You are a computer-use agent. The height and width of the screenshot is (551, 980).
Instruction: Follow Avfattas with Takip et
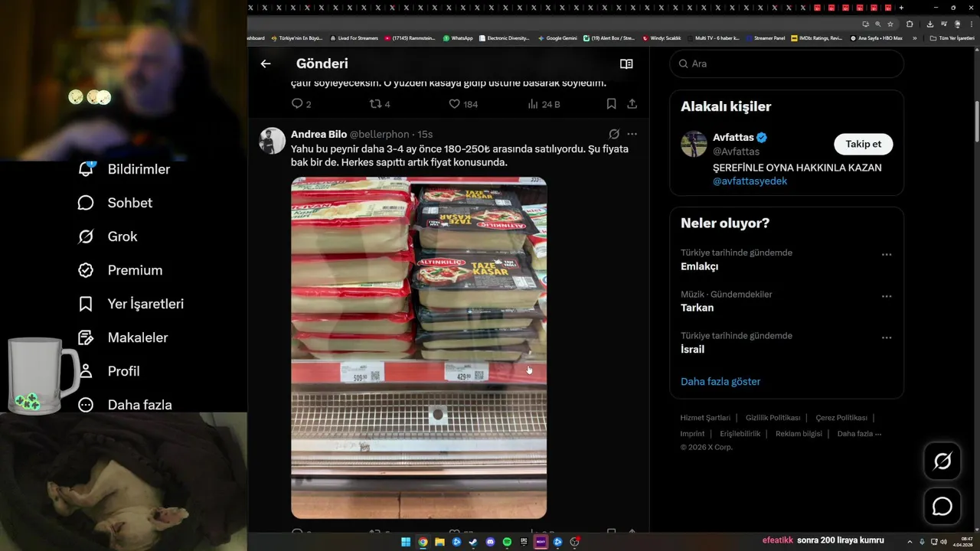(x=863, y=144)
